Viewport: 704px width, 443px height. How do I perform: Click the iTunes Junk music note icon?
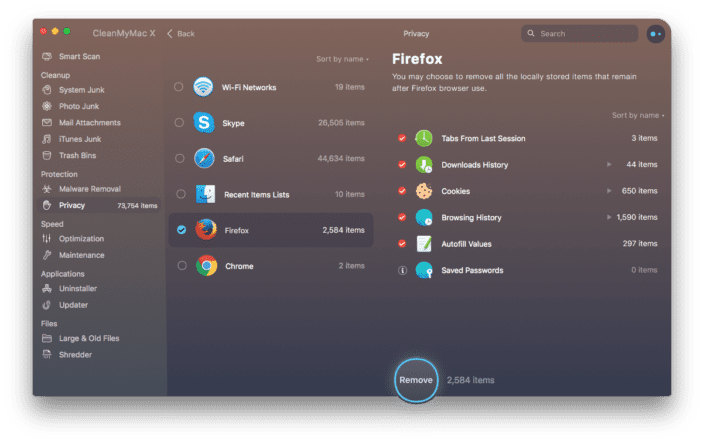tap(47, 139)
